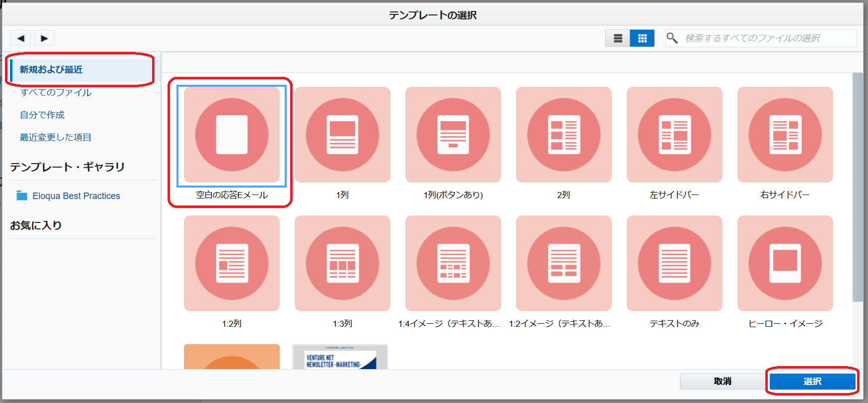
Task: Click the 取消 button
Action: point(722,382)
